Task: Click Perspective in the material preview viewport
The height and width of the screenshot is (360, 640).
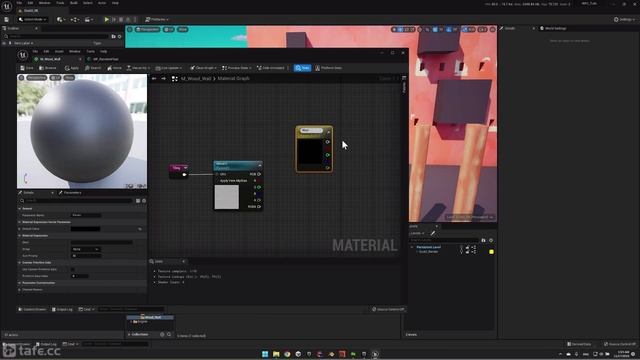Action: [x=37, y=78]
